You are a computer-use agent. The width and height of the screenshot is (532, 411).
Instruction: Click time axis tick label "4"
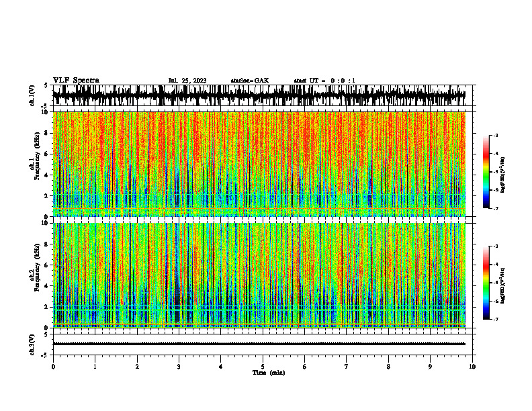pos(221,367)
